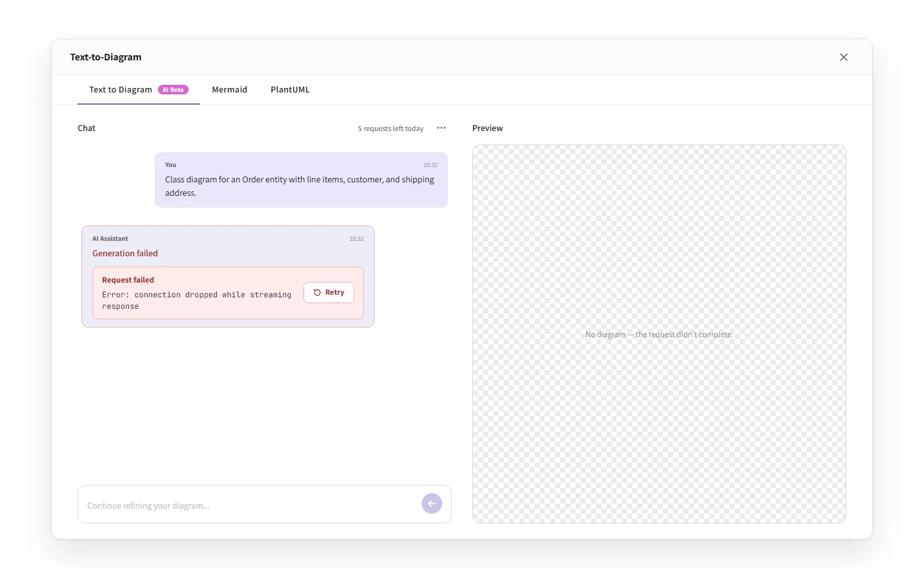Open the chat options three-dot menu
Screen dimensions: 924x578
click(441, 128)
